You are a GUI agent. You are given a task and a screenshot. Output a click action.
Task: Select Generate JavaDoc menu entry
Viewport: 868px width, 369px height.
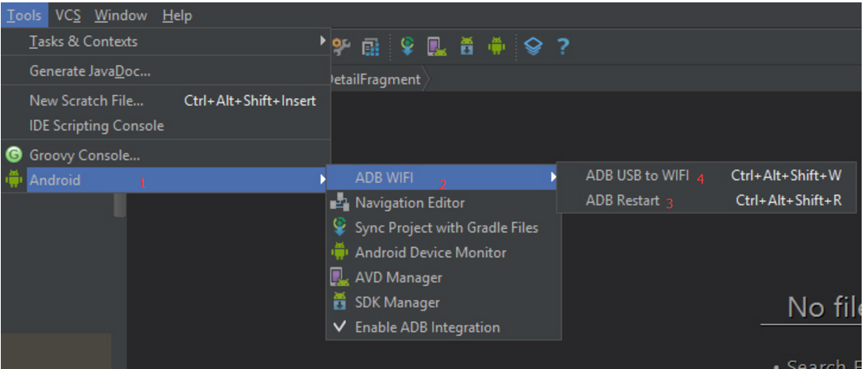[90, 71]
